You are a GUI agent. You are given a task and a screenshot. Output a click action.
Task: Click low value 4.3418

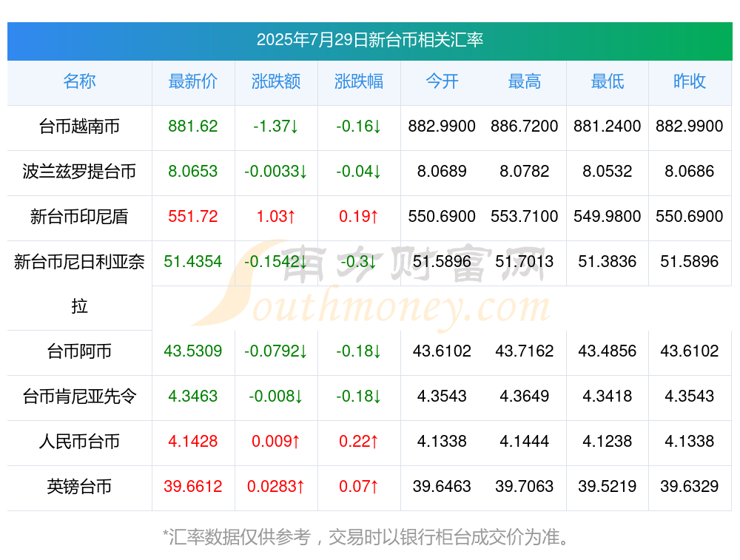tap(608, 397)
